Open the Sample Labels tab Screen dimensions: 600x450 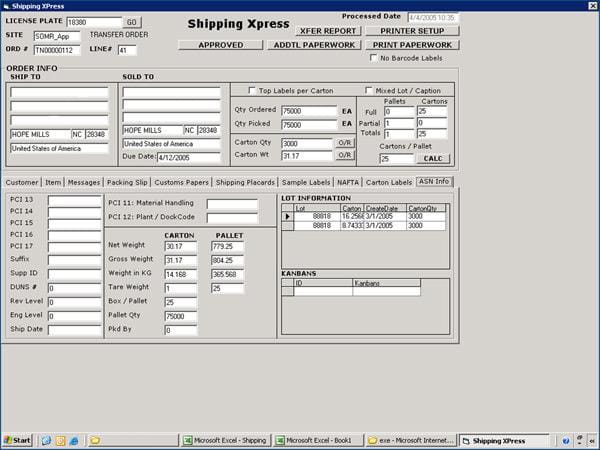click(306, 183)
